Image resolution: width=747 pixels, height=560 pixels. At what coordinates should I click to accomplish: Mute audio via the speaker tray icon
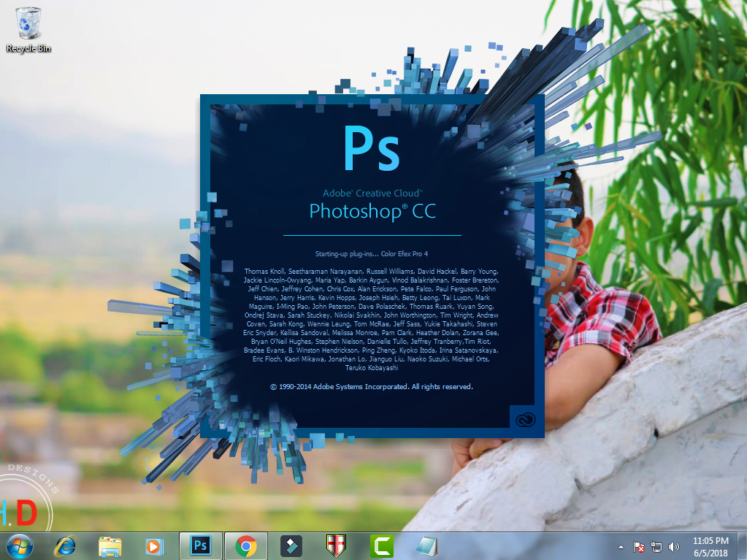point(673,545)
